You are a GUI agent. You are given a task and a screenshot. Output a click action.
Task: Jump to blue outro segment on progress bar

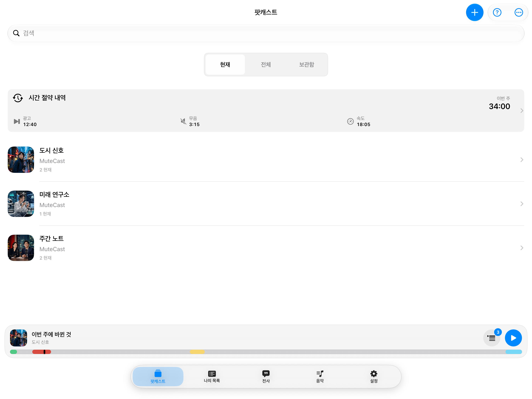[513, 352]
